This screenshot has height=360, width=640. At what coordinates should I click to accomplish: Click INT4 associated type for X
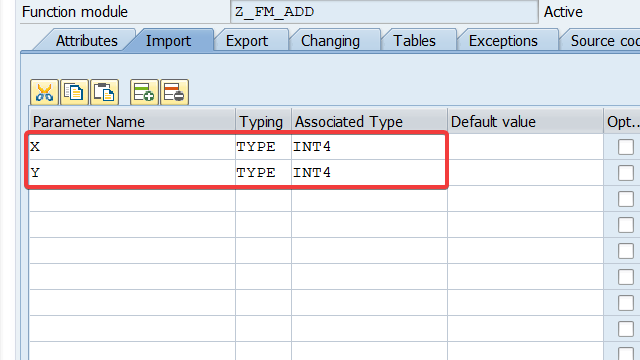click(369, 147)
